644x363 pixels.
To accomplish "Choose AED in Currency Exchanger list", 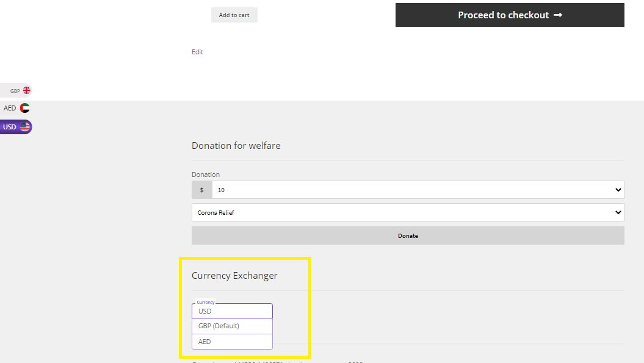I will [x=232, y=342].
